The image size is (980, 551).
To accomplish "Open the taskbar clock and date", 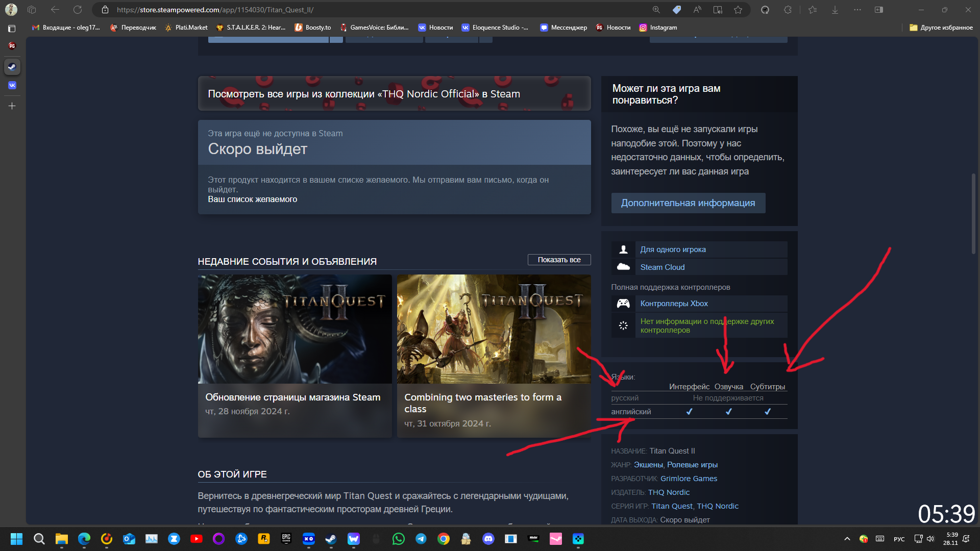I will point(950,539).
